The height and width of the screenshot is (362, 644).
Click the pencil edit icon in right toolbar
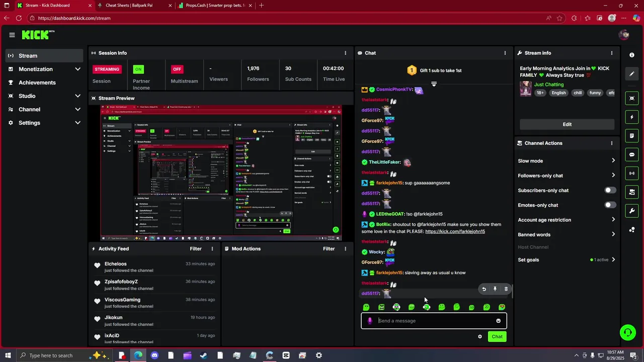tap(632, 74)
